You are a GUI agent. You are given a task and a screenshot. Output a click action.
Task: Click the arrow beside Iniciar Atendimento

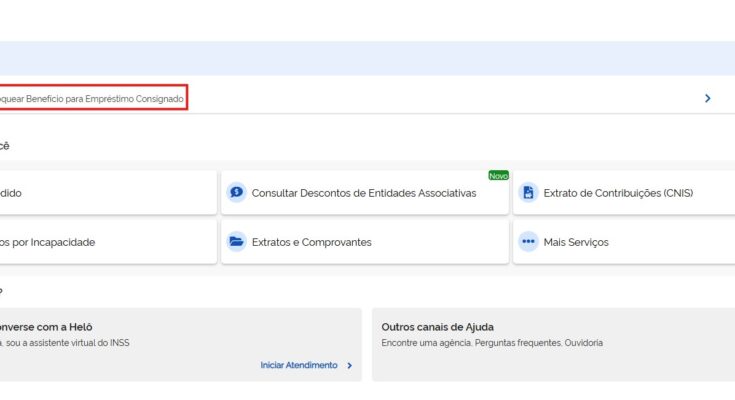349,366
